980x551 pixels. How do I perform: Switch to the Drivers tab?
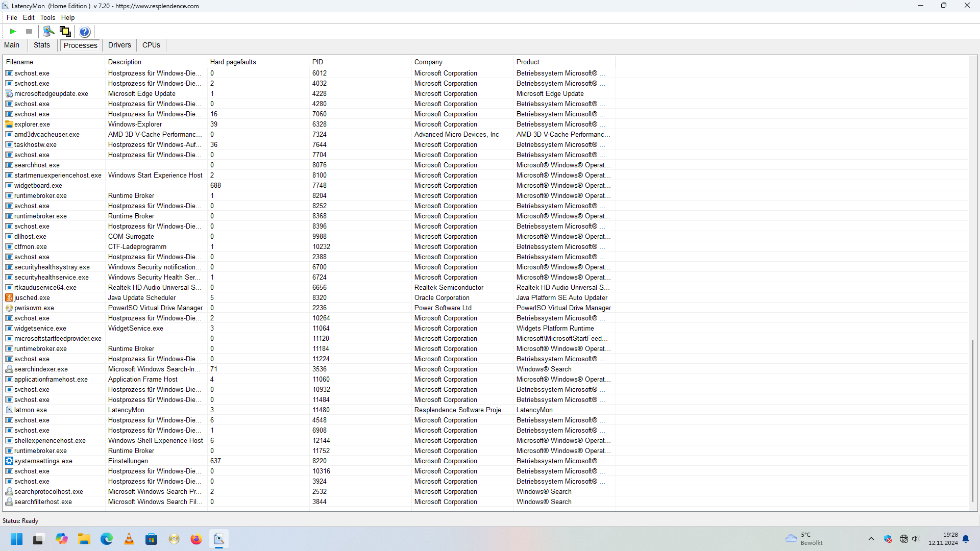point(119,45)
